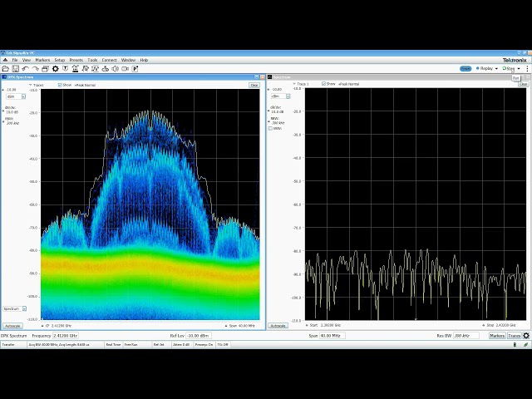The image size is (532, 399).
Task: Click the Frequency input field
Action: click(x=65, y=336)
